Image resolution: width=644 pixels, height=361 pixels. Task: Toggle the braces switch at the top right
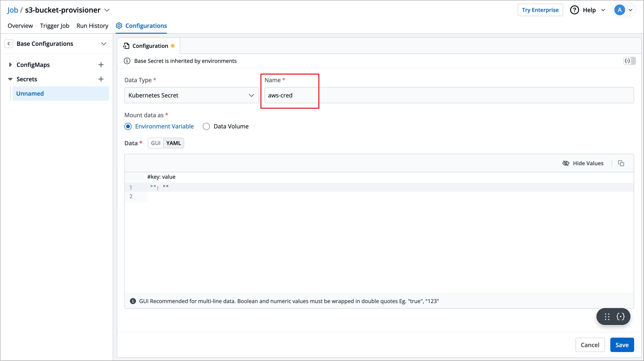629,61
